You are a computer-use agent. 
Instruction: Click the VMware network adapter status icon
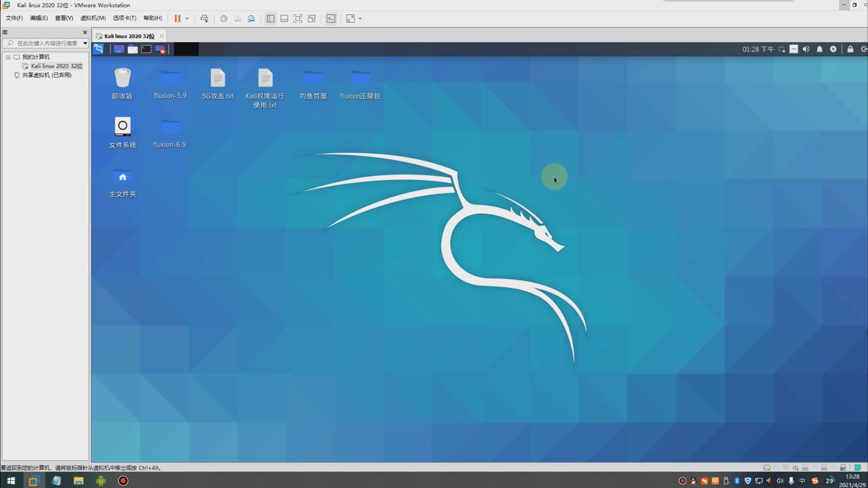click(786, 468)
